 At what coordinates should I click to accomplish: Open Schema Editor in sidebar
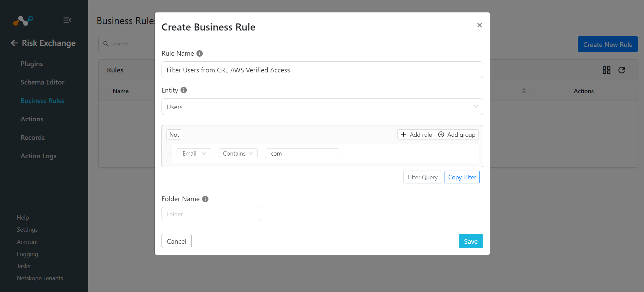(42, 82)
